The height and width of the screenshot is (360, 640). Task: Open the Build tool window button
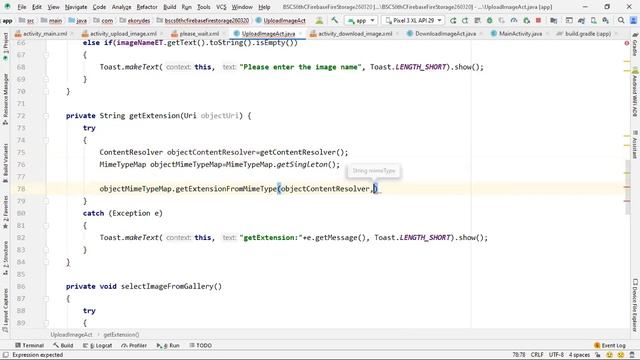click(63, 345)
